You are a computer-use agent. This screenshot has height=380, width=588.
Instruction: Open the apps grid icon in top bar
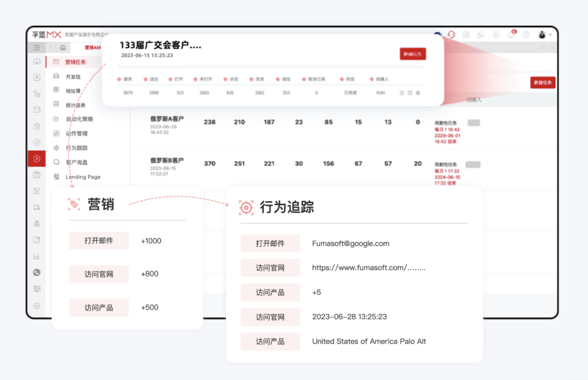point(466,34)
